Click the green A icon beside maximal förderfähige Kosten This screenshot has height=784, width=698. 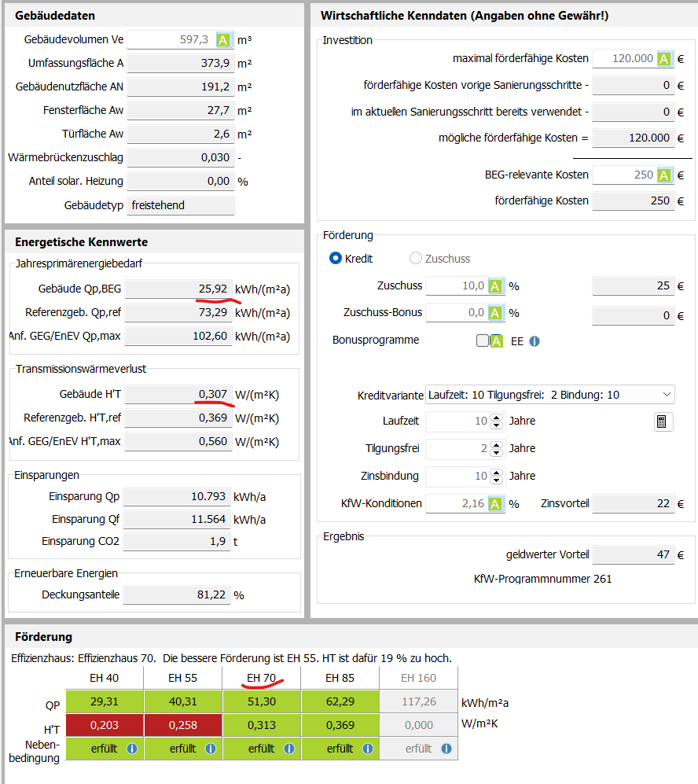coord(663,59)
